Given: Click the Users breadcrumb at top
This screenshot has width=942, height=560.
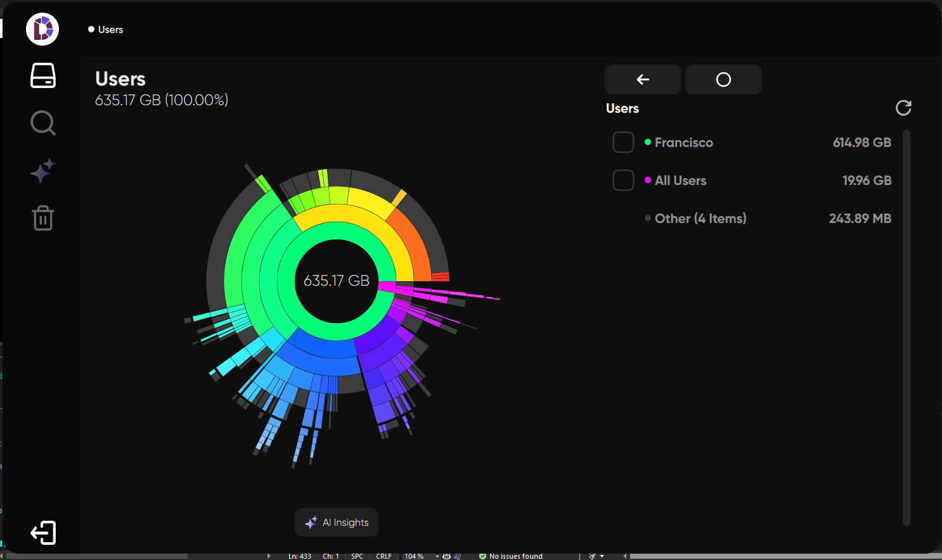Looking at the screenshot, I should (x=106, y=30).
